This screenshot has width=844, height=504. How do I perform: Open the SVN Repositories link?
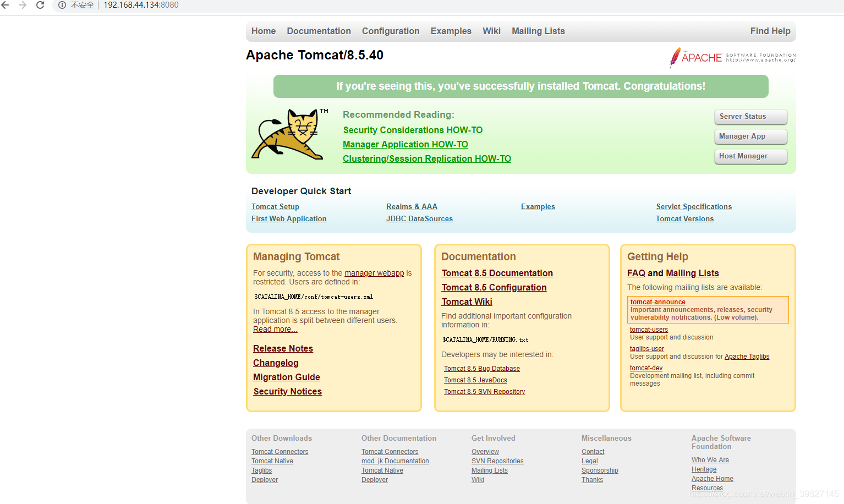(x=497, y=461)
